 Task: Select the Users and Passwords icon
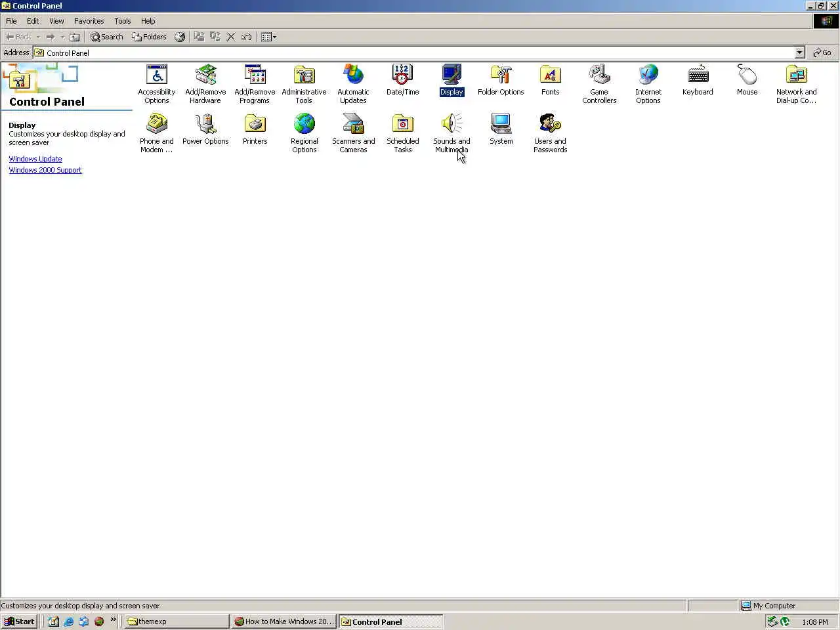pyautogui.click(x=550, y=133)
